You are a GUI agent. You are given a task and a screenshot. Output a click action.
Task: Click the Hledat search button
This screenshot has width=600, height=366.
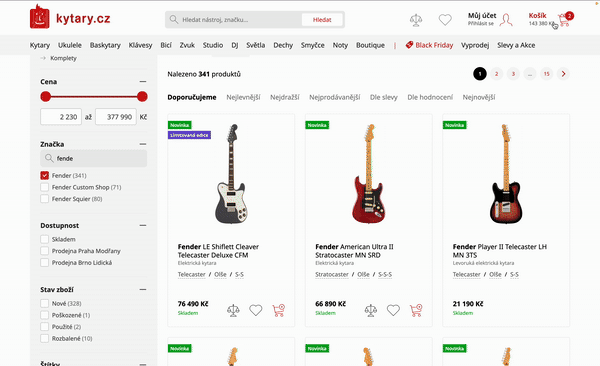coord(322,20)
